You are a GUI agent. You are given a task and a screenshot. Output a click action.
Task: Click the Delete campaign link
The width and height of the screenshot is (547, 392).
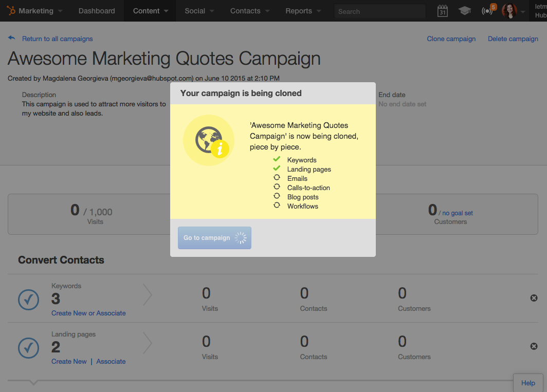coord(513,39)
